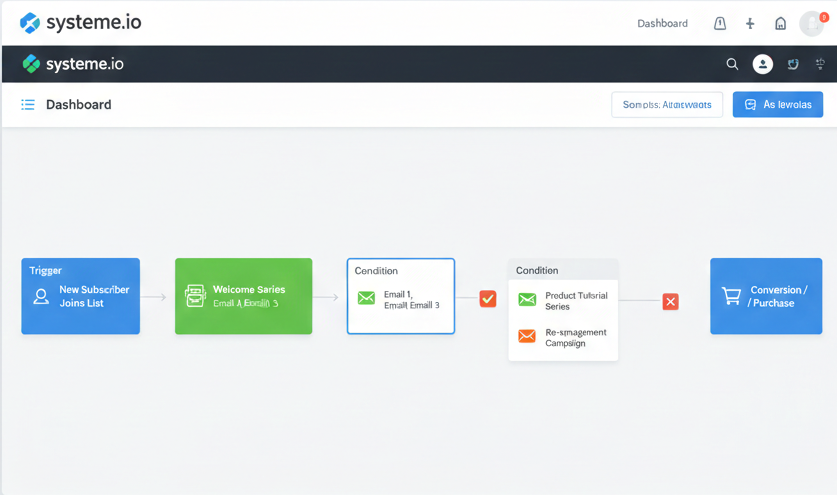
Task: Click the refresh icon in dark bar
Action: pos(793,64)
